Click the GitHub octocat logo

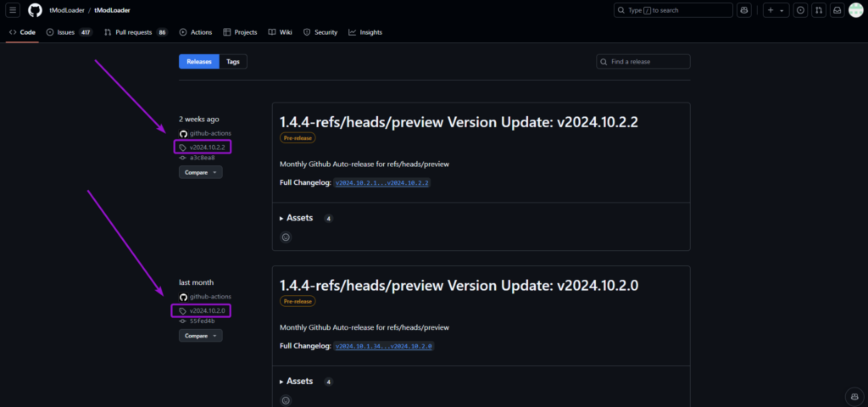[35, 10]
